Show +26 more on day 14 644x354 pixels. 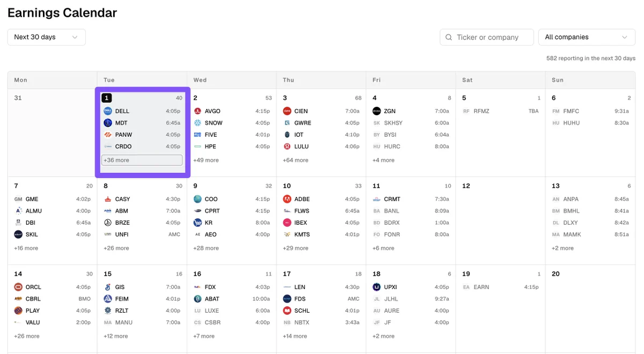(x=27, y=336)
